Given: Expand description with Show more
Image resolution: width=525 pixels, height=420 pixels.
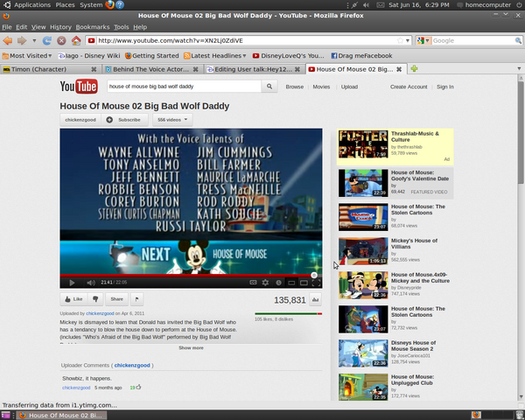Looking at the screenshot, I should [191, 347].
